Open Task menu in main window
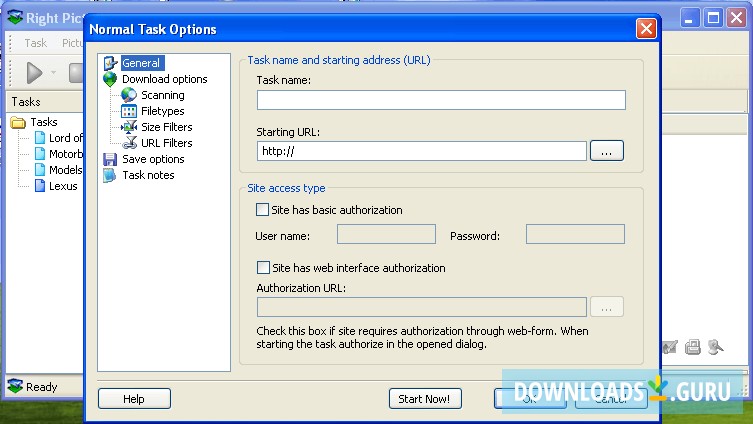Image resolution: width=753 pixels, height=424 pixels. (36, 43)
